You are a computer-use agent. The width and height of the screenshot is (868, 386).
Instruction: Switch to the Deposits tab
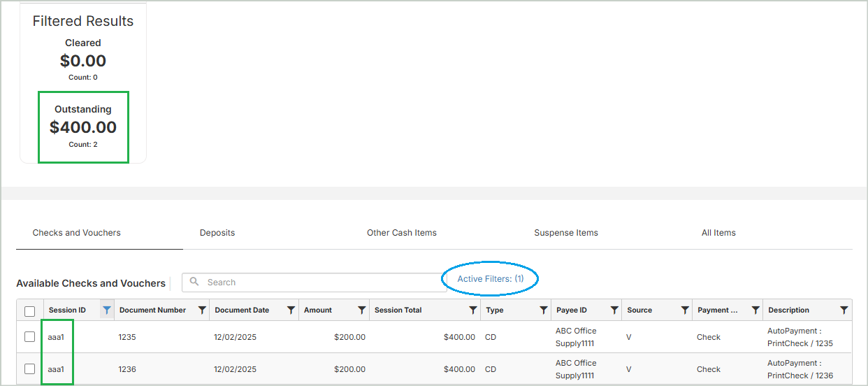pos(217,233)
